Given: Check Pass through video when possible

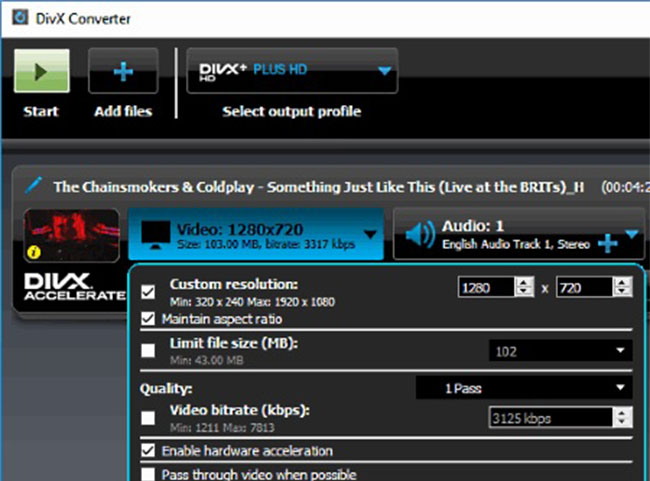Looking at the screenshot, I should pyautogui.click(x=148, y=474).
